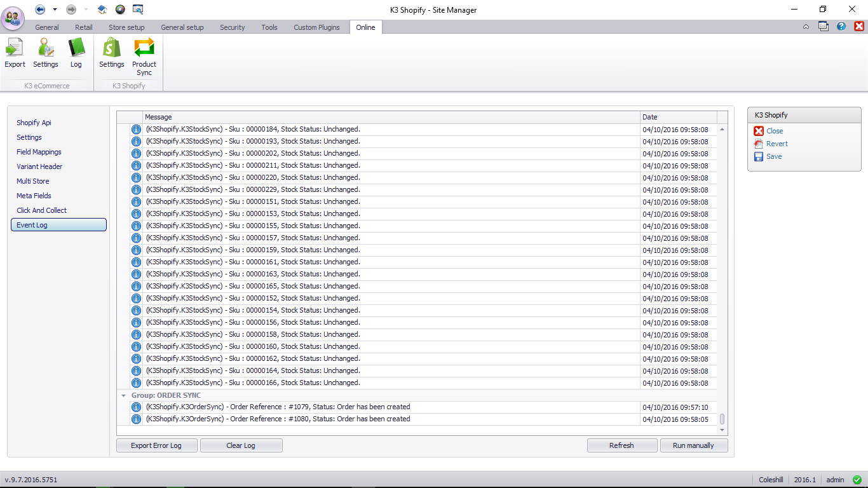Click the K3 eCommerce Export icon
The image size is (868, 488).
[15, 49]
